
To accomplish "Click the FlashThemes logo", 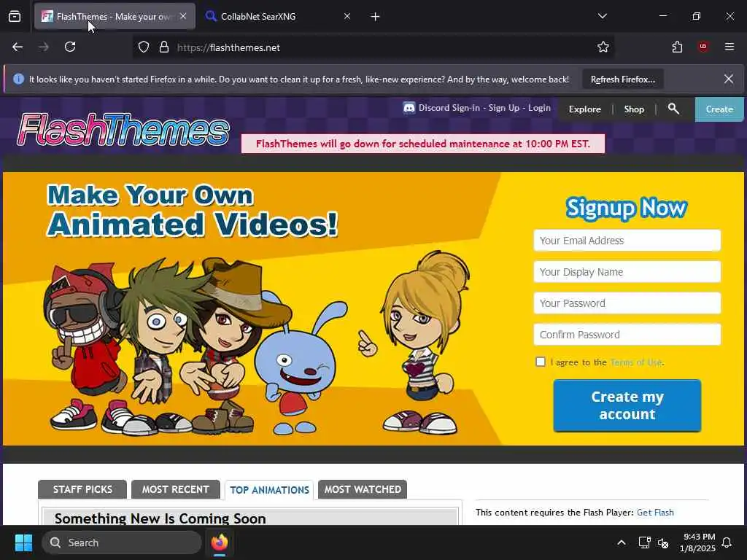I will (123, 129).
